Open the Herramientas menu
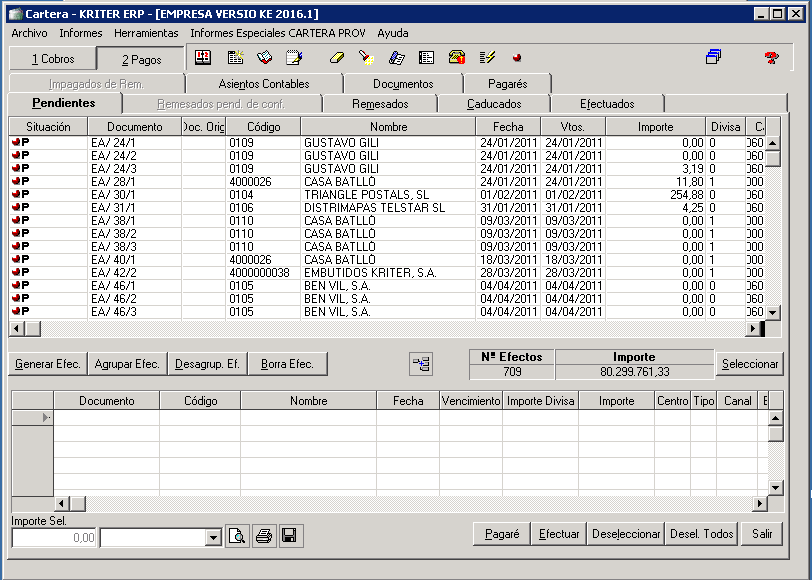This screenshot has width=812, height=580. point(146,33)
